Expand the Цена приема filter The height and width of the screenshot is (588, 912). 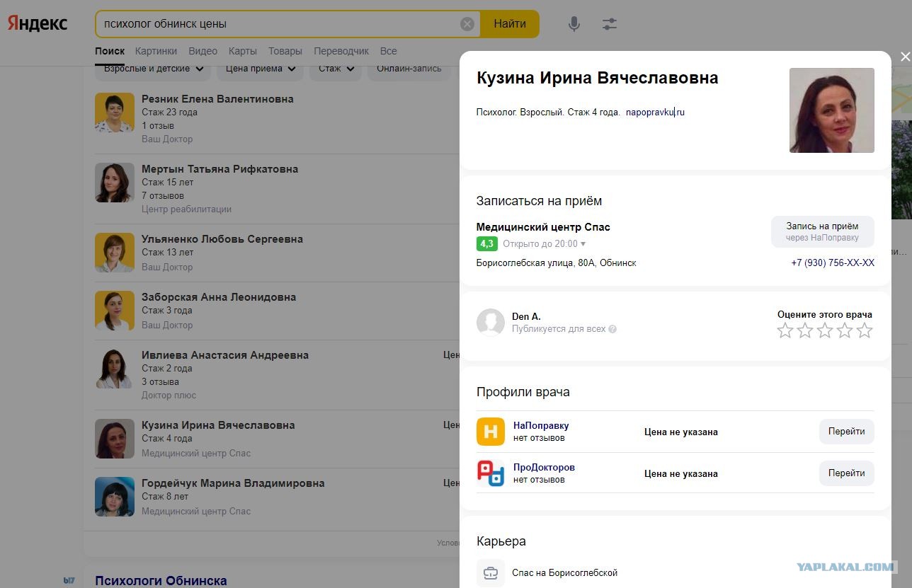click(261, 69)
